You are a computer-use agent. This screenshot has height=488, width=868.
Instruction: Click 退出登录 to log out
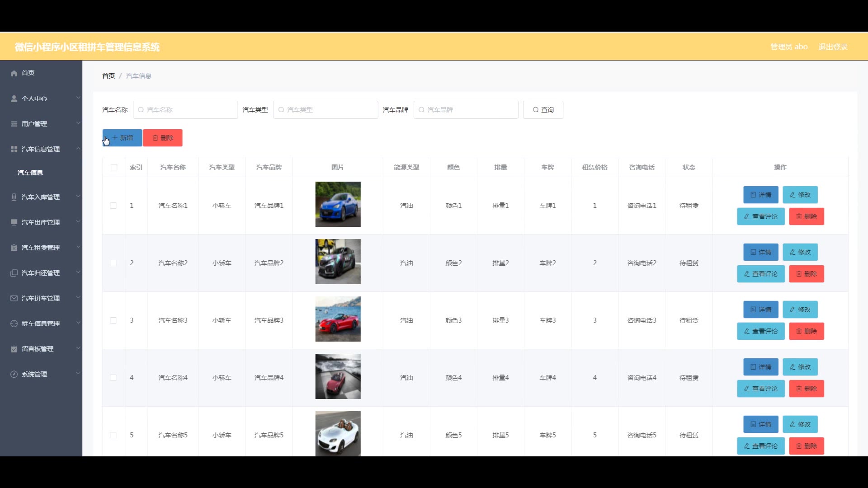click(833, 47)
